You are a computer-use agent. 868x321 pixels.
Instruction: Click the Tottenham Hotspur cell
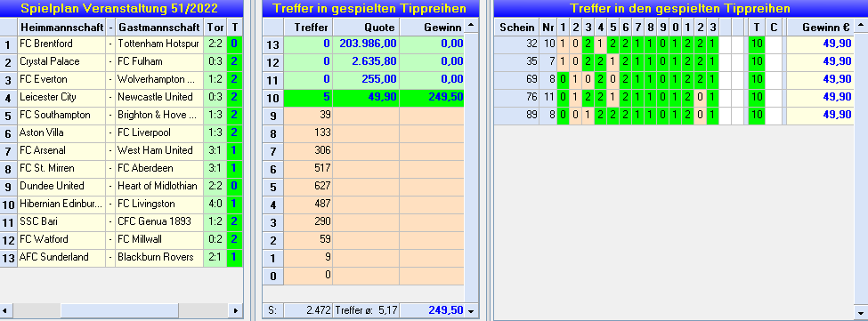(159, 44)
